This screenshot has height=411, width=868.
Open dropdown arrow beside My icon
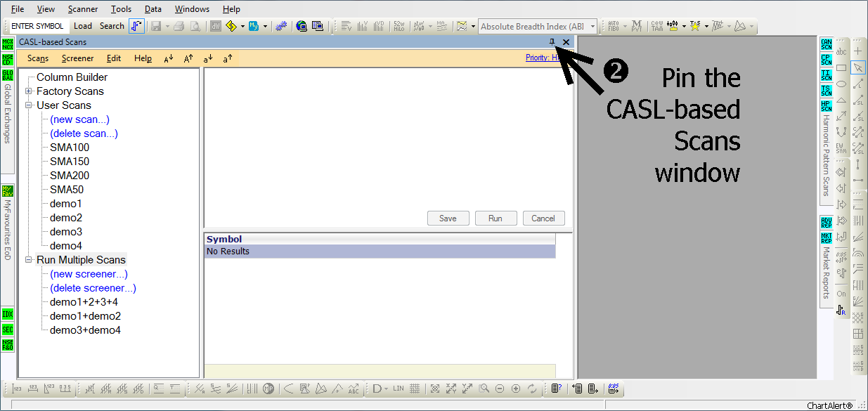pyautogui.click(x=265, y=26)
